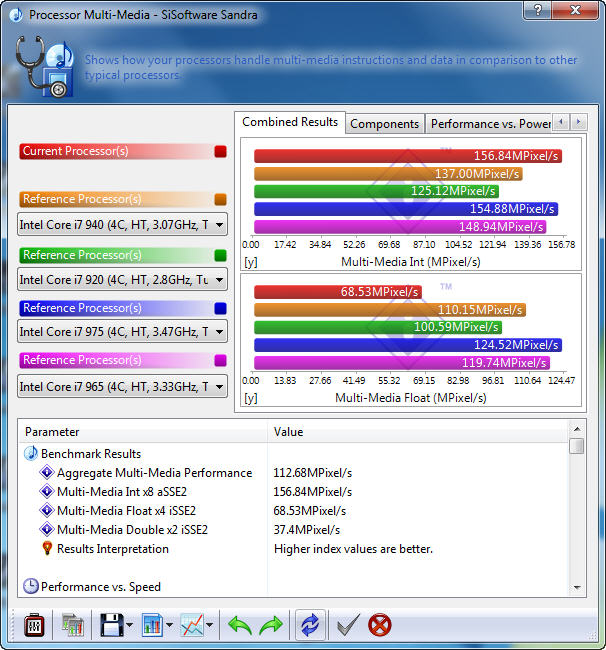Click the Benchmark Results disc icon

tap(31, 454)
